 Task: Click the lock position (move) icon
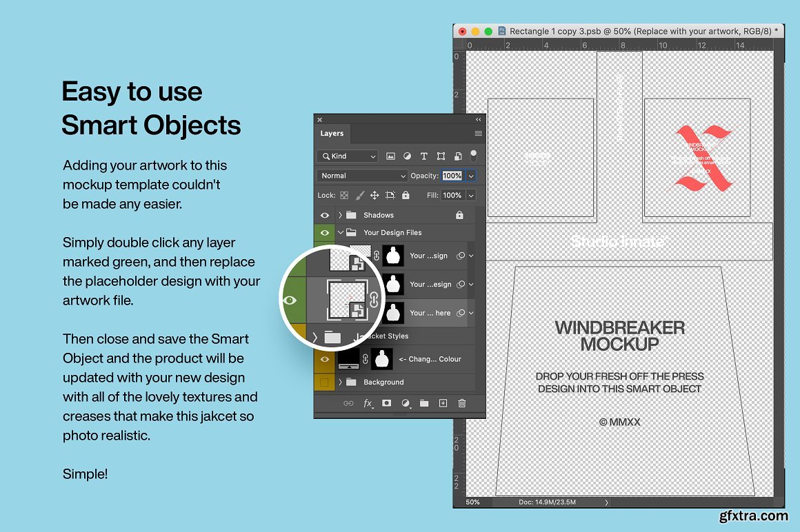(374, 196)
